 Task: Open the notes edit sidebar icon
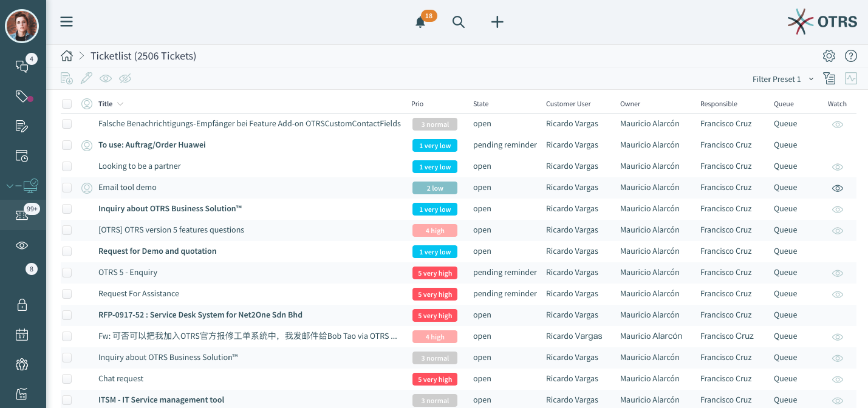[22, 126]
